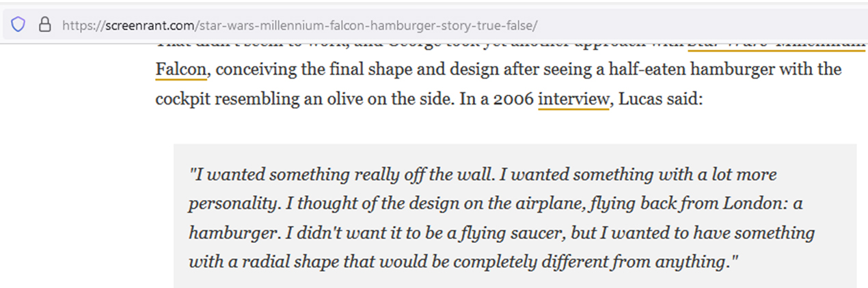Click empty space at address bar's right end
The image size is (868, 288).
click(x=704, y=25)
